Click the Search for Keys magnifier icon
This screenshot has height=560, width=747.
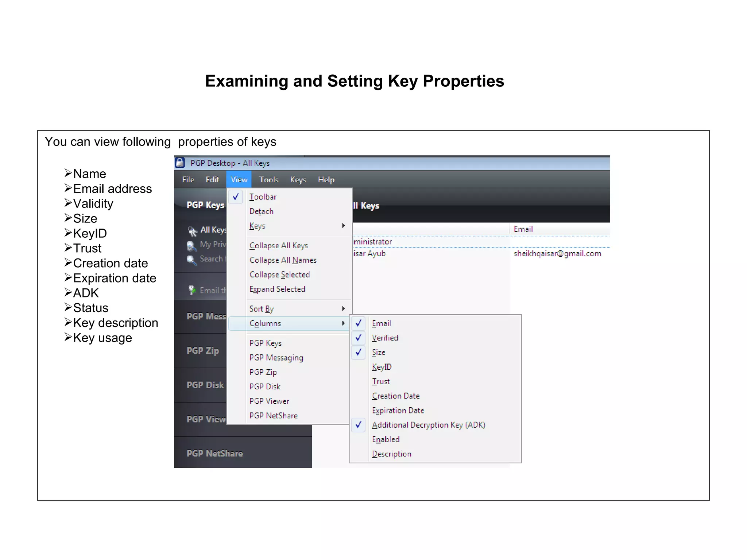191,260
